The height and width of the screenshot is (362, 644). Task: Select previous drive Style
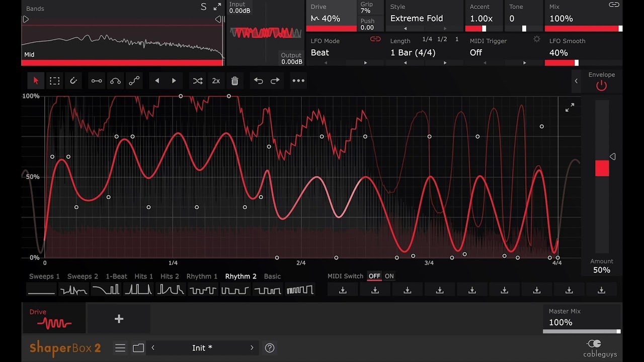(x=406, y=29)
